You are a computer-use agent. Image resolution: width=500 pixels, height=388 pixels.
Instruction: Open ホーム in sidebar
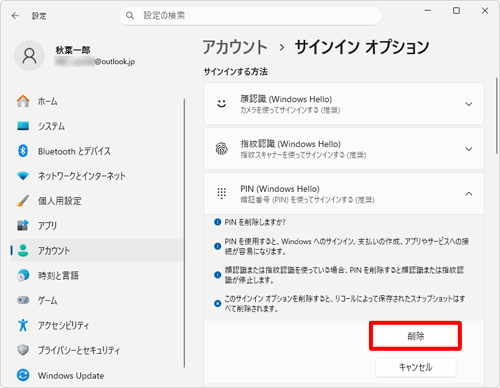point(97,101)
